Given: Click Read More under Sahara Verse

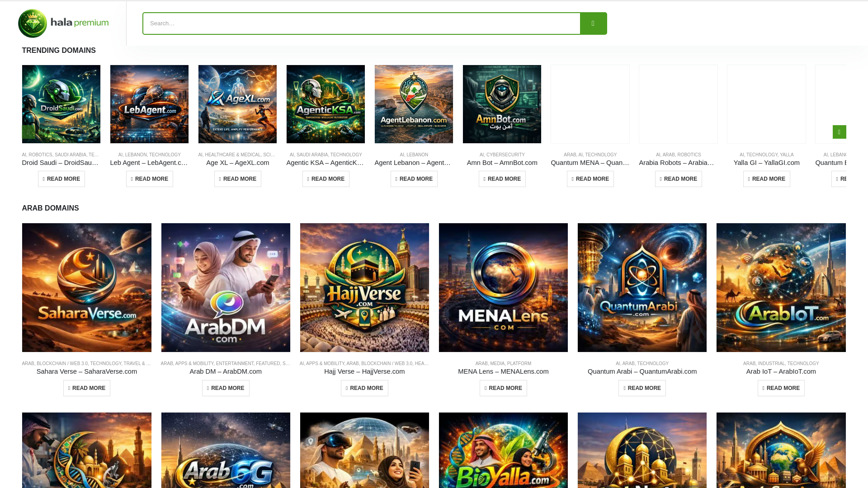Looking at the screenshot, I should (x=87, y=388).
